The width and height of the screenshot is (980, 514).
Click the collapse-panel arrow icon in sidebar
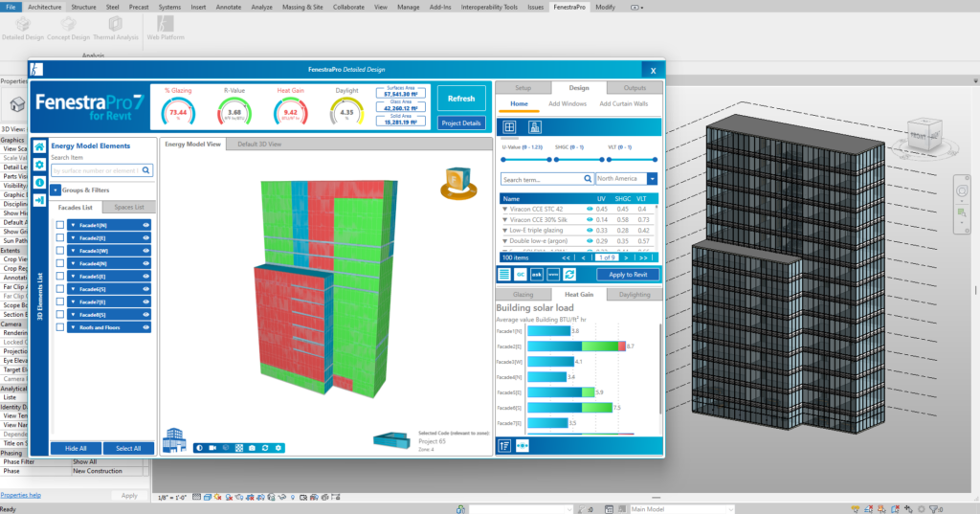pos(39,200)
